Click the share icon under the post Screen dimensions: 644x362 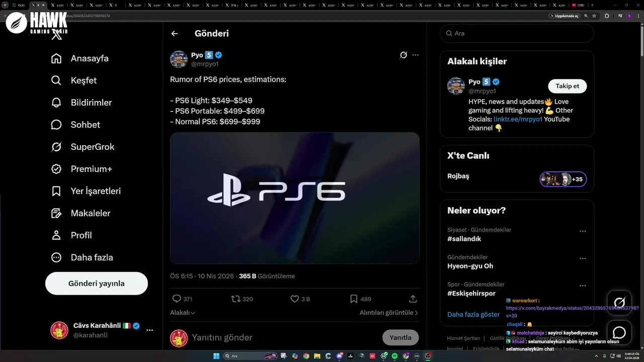click(413, 299)
